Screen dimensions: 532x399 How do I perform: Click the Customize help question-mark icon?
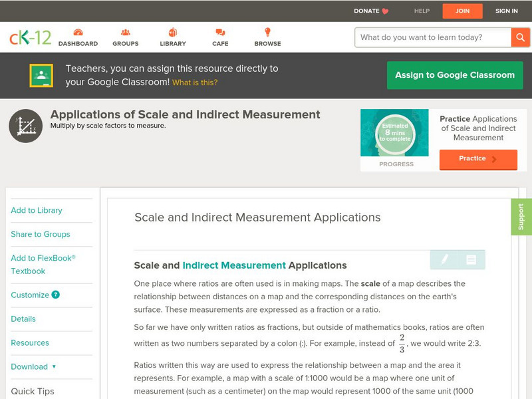click(56, 295)
